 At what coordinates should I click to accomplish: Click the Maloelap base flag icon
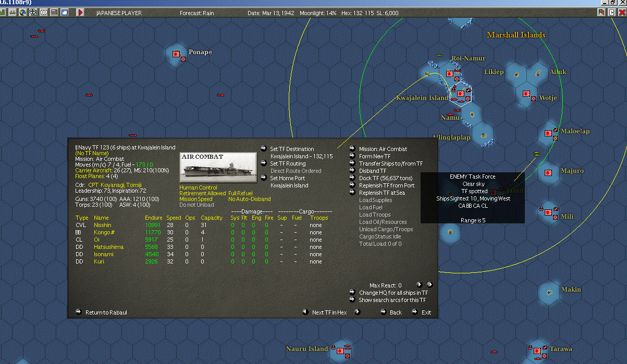tap(548, 133)
